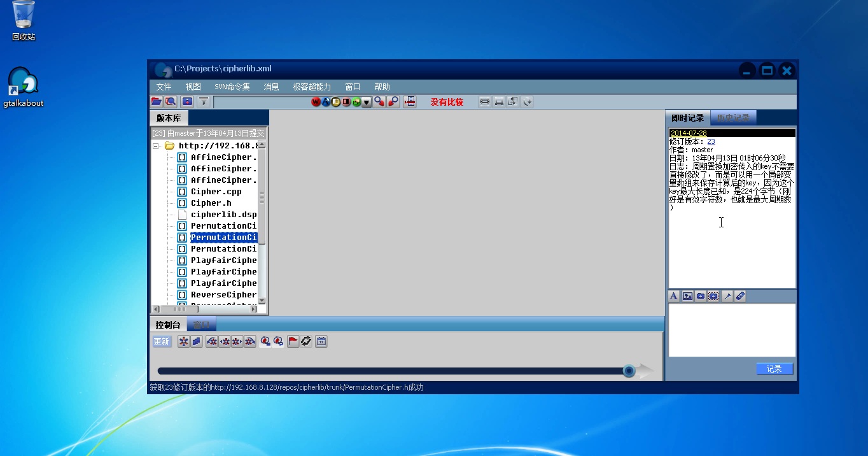Click the first gray layout icon after 没有比较

[x=485, y=101]
